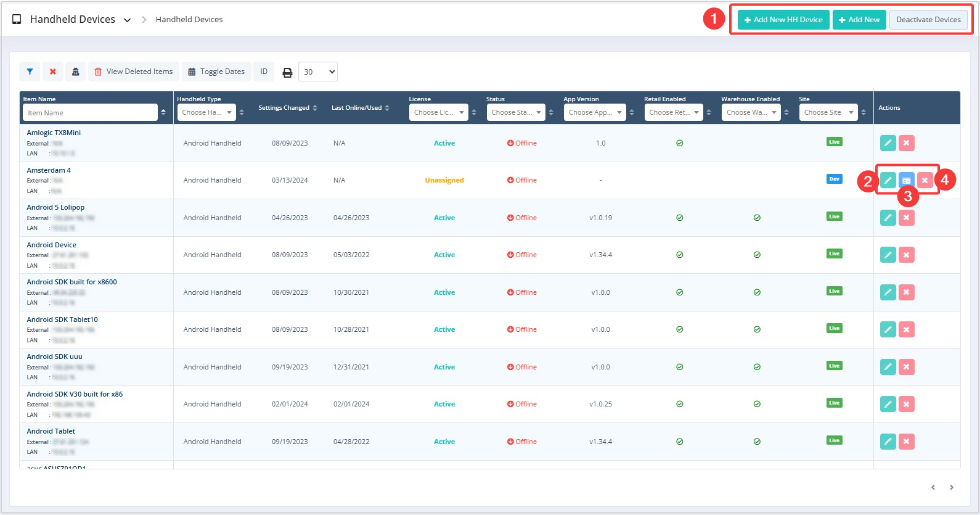
Task: Click app version v1.0.19
Action: pos(601,218)
